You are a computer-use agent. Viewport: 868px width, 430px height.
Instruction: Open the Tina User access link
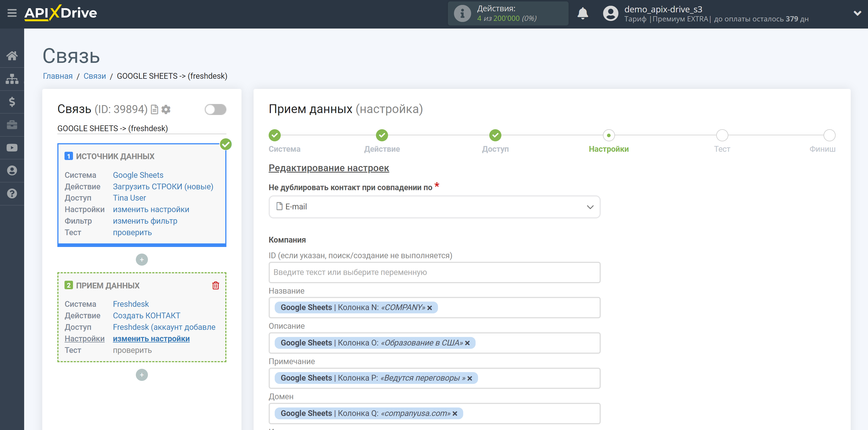coord(130,198)
